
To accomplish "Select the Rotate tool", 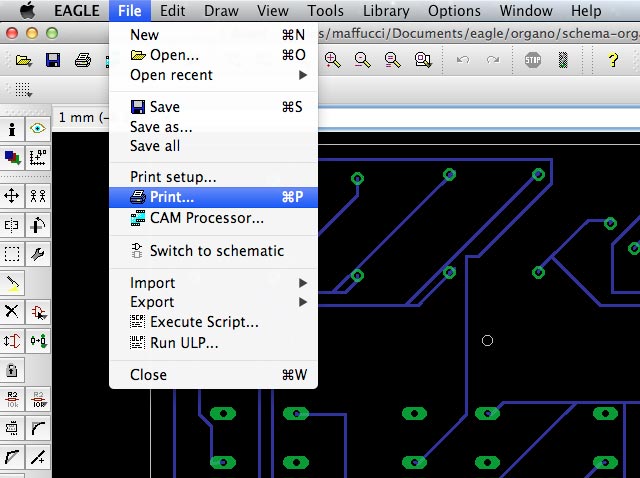I will click(x=38, y=225).
